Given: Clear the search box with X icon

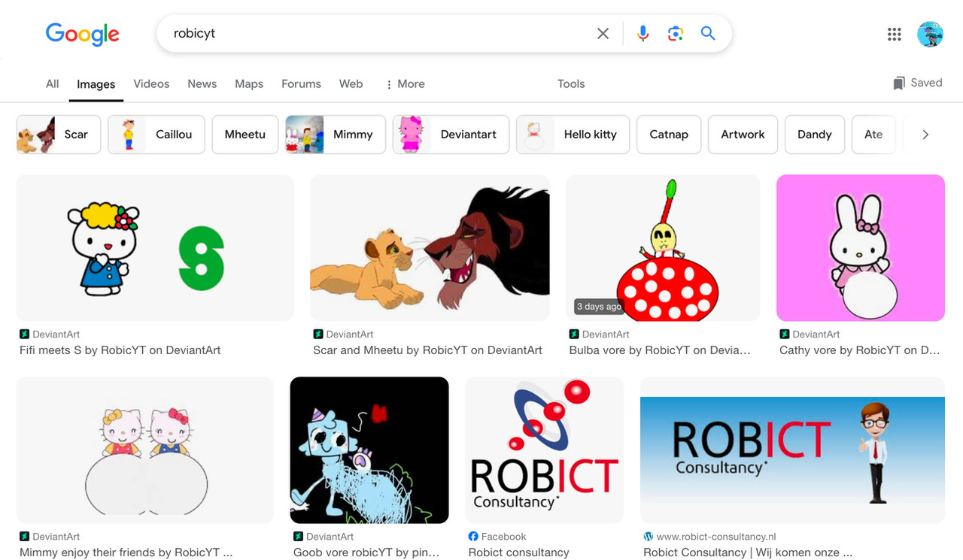Looking at the screenshot, I should click(603, 34).
